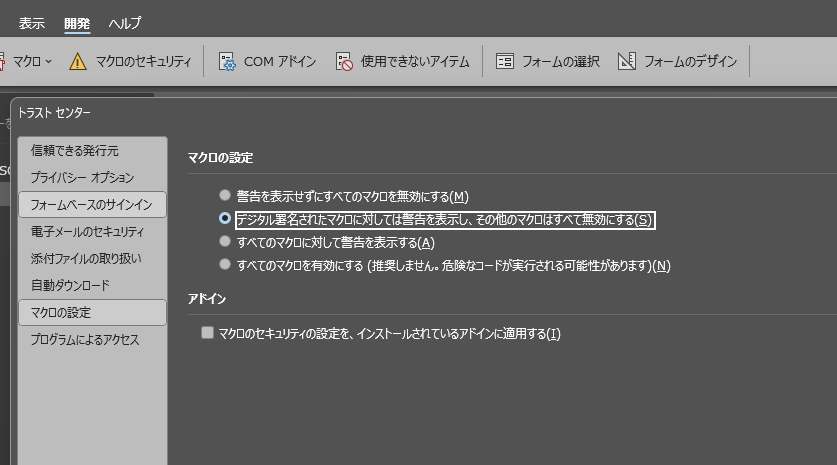Select すべてのマクロを有効にする radio button
Screen dimensions: 837x465
(225, 265)
